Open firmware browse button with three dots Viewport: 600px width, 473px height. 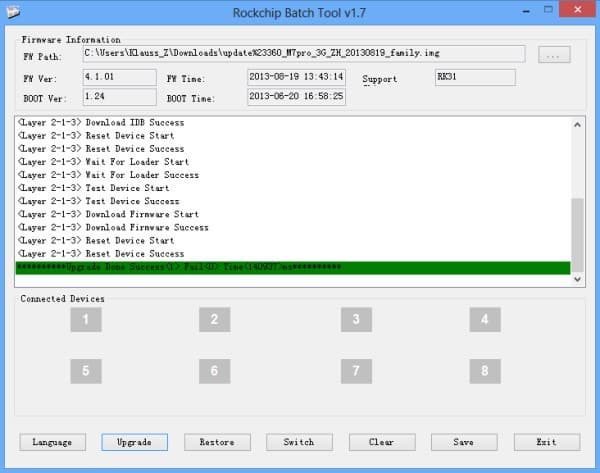(554, 54)
